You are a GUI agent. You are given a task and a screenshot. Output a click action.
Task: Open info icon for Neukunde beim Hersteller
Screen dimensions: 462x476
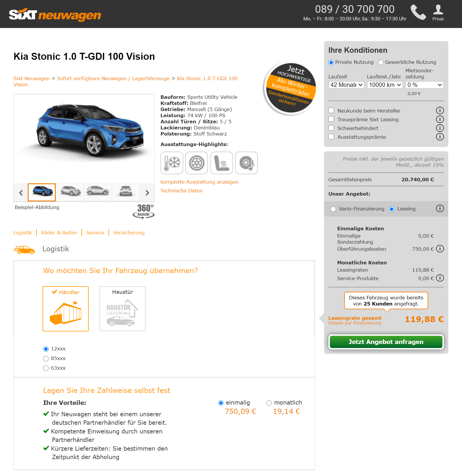(x=440, y=110)
